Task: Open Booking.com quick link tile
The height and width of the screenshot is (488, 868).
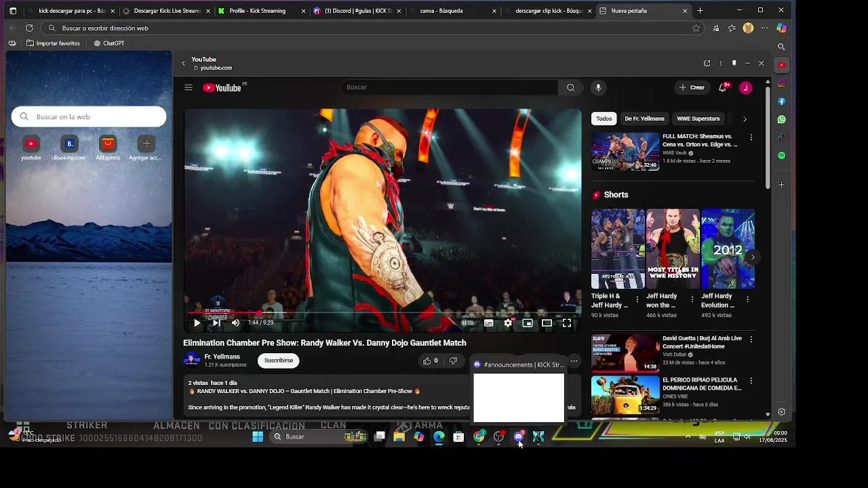Action: [x=69, y=148]
